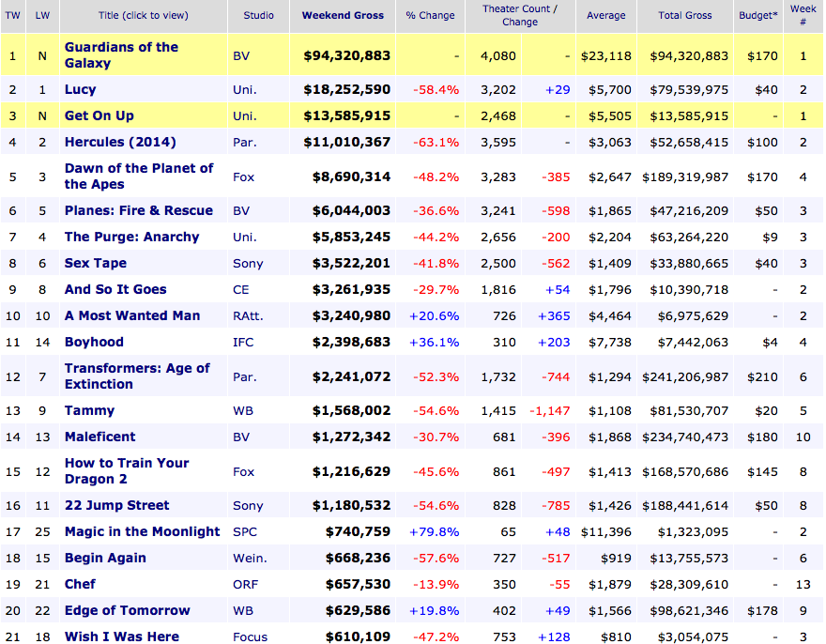Click the Theater Count / Change header
This screenshot has width=826, height=644.
[x=520, y=15]
